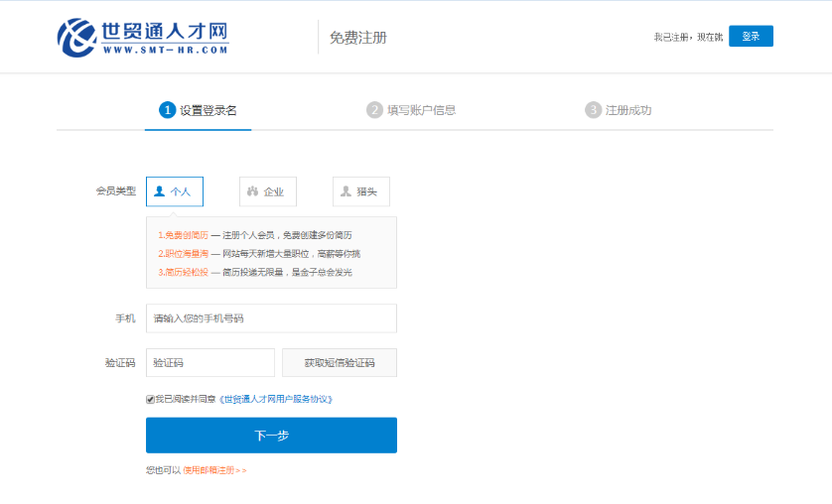Click the orange 职位海量淘 text
832x504 pixels.
pyautogui.click(x=186, y=254)
